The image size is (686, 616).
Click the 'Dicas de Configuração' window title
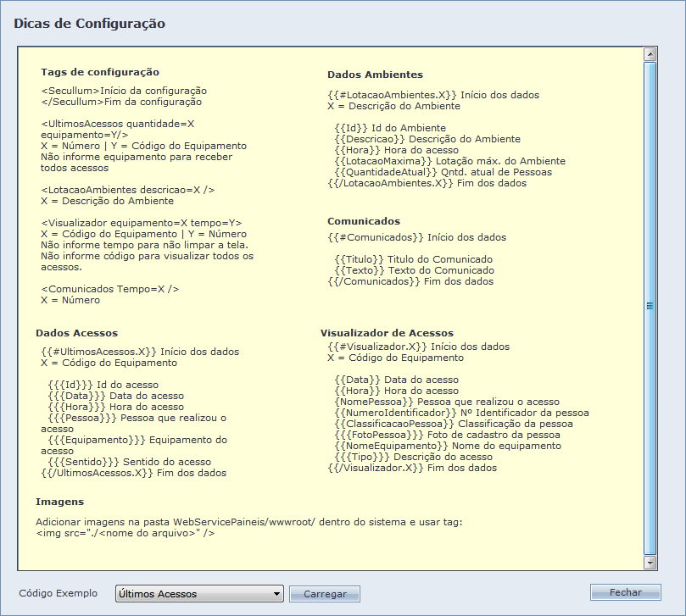click(89, 24)
